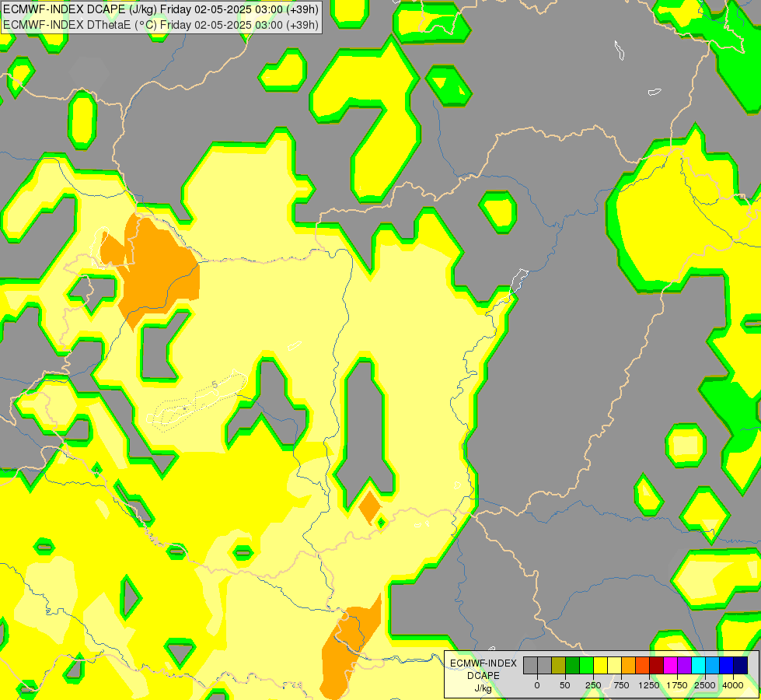Click the red-orange legend swatch
Image resolution: width=761 pixels, height=700 pixels.
pos(643,665)
